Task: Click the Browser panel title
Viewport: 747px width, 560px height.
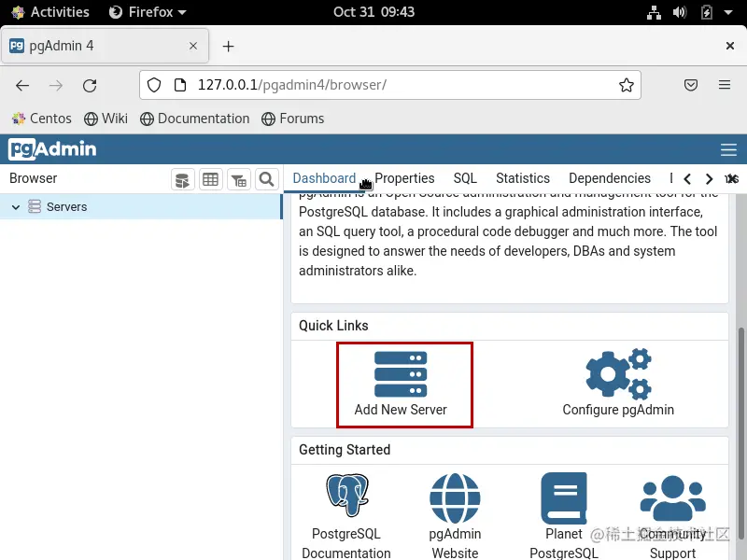Action: pyautogui.click(x=34, y=178)
